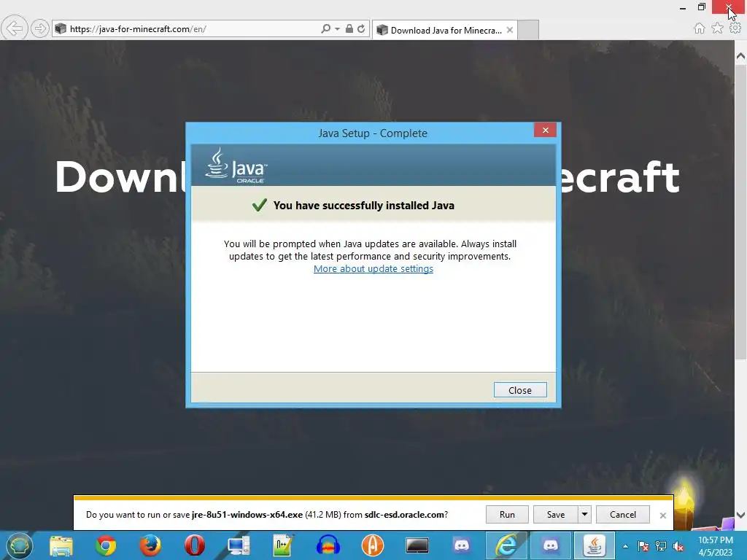Click the vertical scrollbar thumb
The width and height of the screenshot is (747, 560).
740,212
